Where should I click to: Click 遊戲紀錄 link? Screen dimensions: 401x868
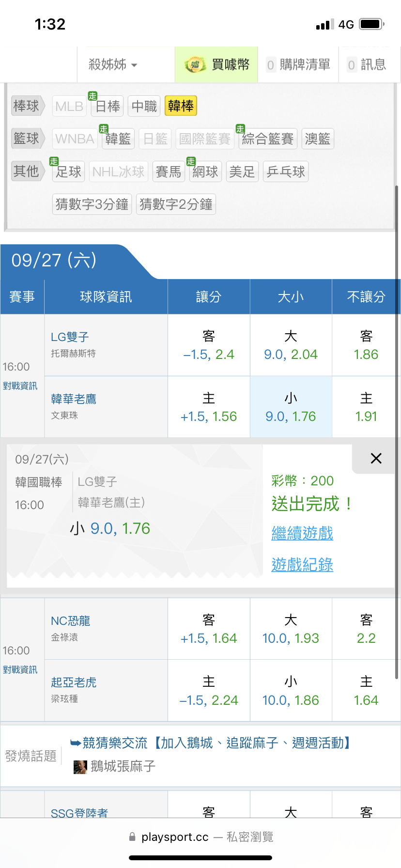302,565
